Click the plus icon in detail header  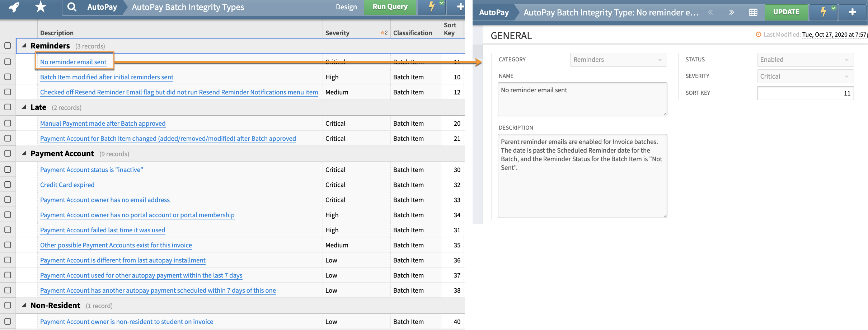853,12
